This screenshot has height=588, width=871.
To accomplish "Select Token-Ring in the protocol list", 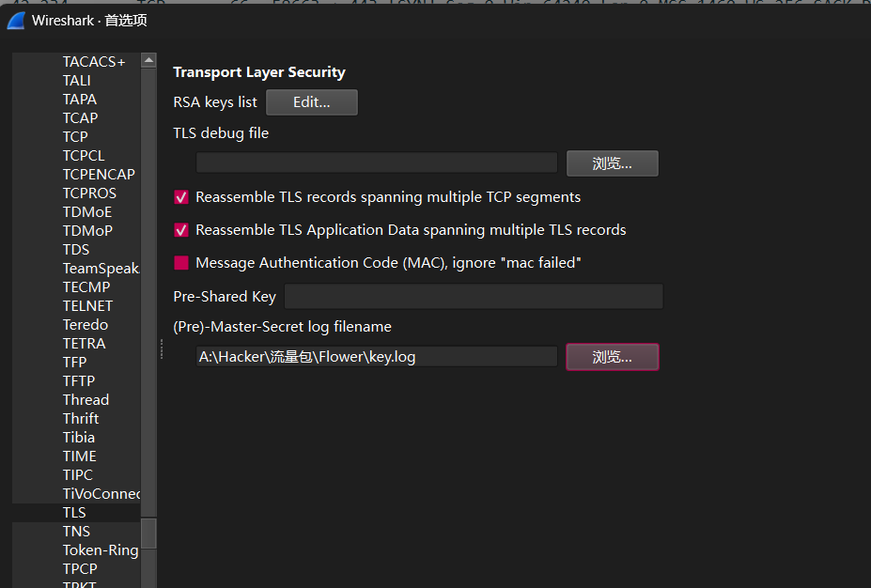I will [x=101, y=550].
